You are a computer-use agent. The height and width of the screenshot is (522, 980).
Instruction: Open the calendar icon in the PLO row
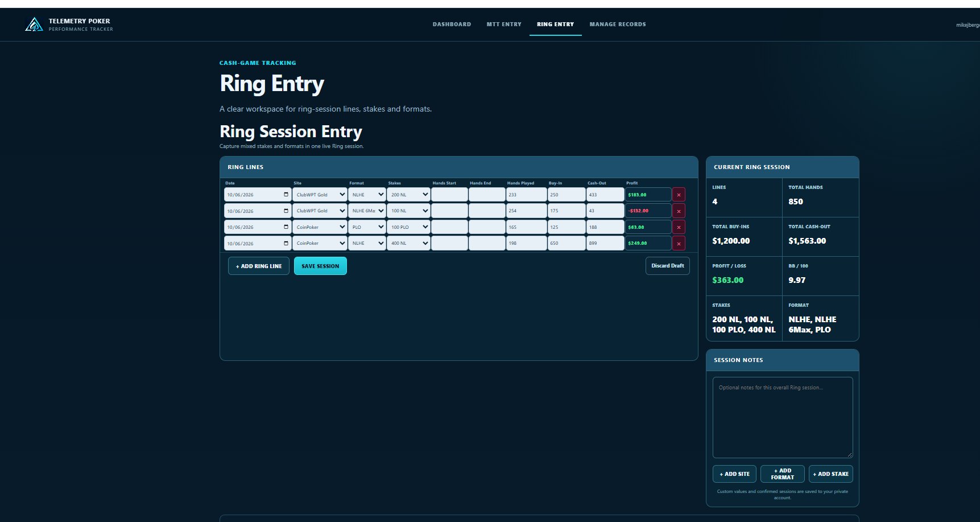[286, 227]
